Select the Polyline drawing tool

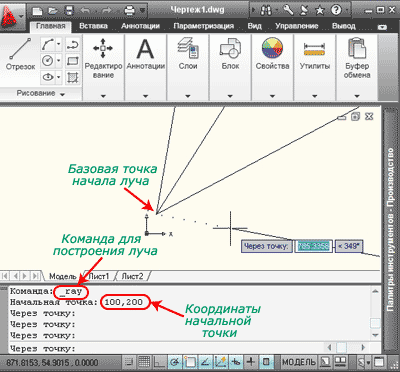(x=72, y=44)
